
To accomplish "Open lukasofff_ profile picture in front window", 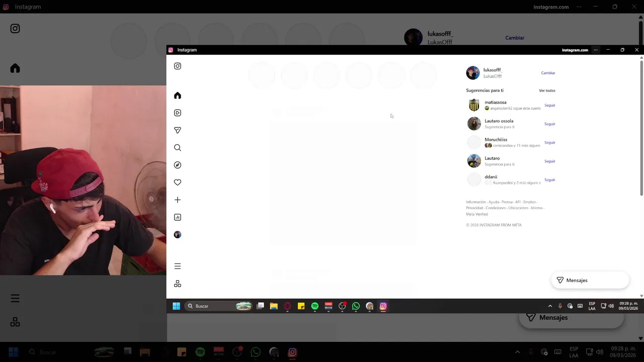I will point(473,73).
